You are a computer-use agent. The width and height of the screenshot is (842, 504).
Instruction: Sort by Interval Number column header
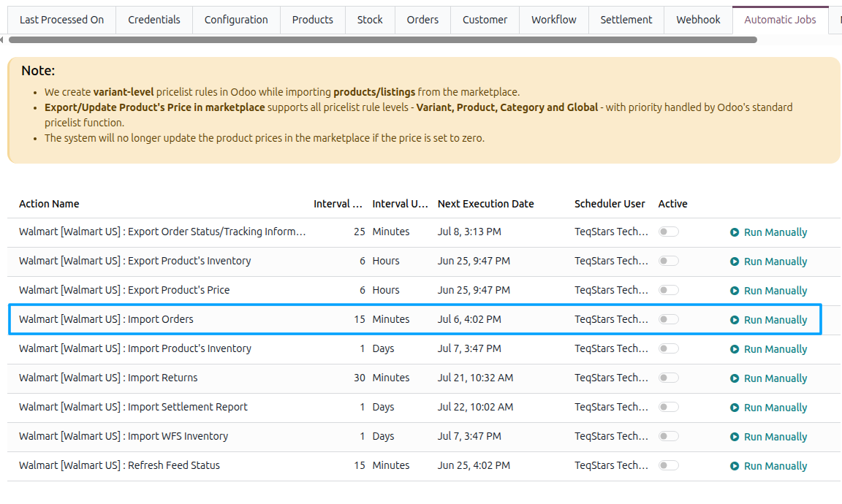tap(338, 204)
